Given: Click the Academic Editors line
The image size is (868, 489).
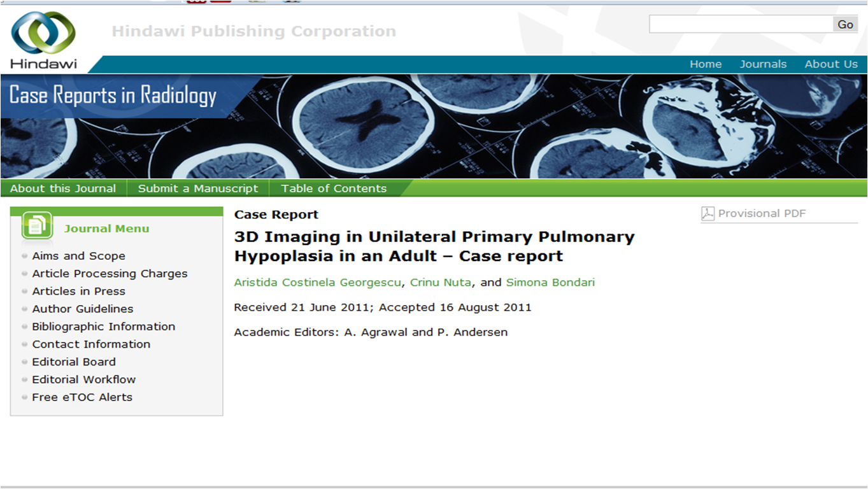Looking at the screenshot, I should coord(371,332).
